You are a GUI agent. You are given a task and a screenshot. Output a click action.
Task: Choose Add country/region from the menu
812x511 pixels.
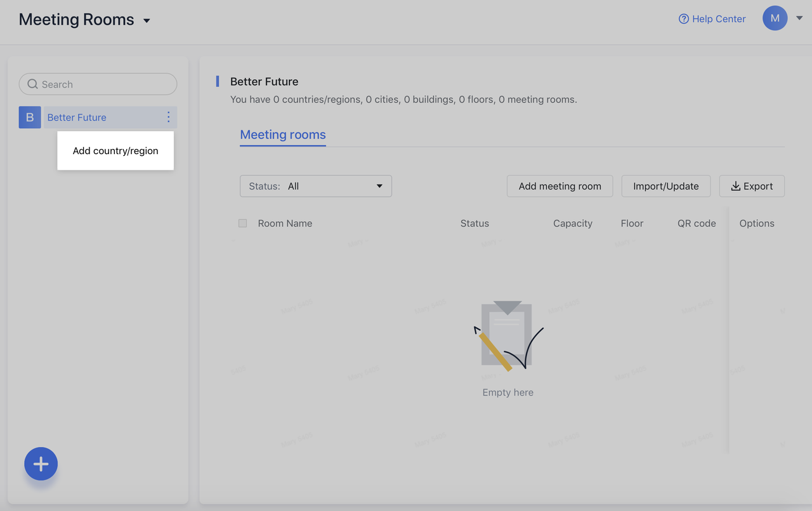[115, 151]
